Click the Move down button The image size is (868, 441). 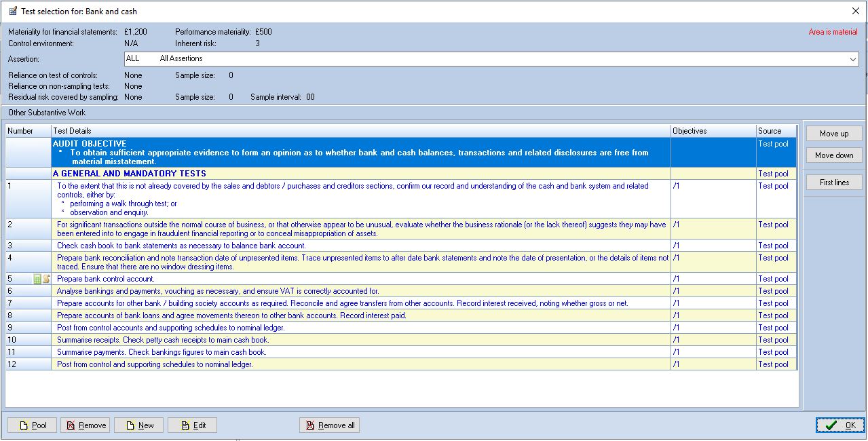pos(834,155)
